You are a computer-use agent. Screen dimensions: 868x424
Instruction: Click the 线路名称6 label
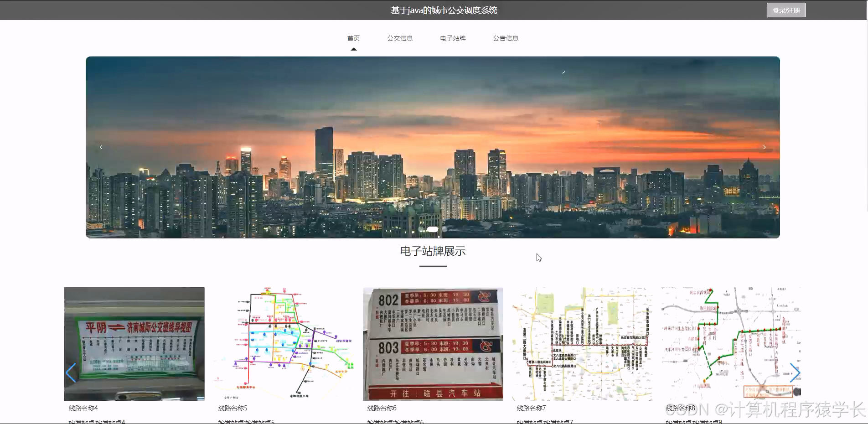(382, 408)
